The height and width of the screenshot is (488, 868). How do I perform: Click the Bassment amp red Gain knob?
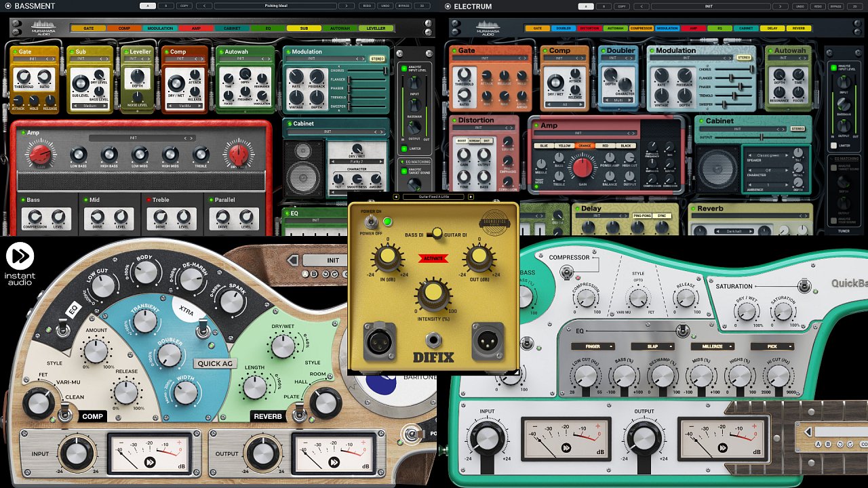click(x=41, y=155)
